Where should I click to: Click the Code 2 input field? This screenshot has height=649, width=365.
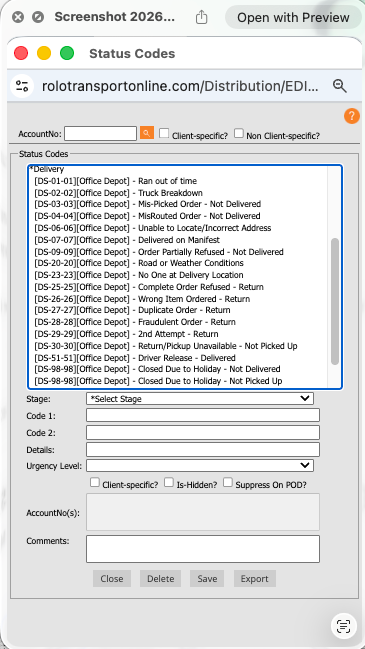tap(203, 433)
